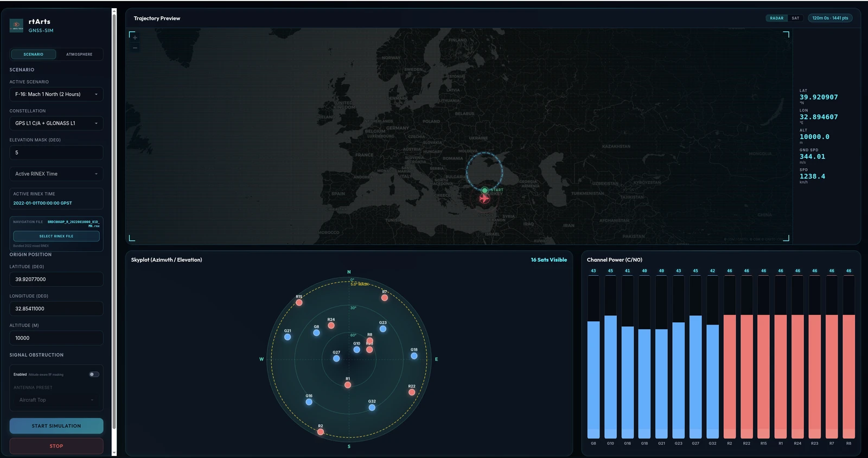
Task: Open the Active Scenario dropdown
Action: 56,94
